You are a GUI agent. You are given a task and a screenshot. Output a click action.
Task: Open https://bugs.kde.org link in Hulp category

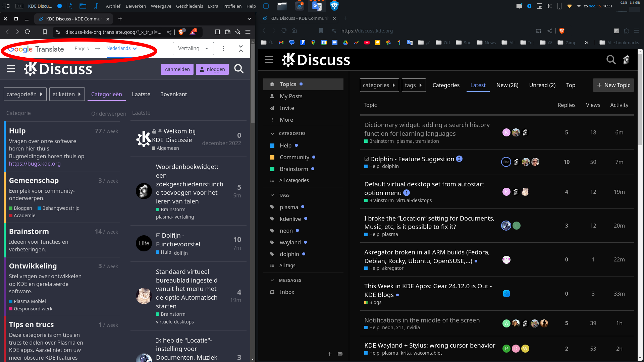(35, 164)
